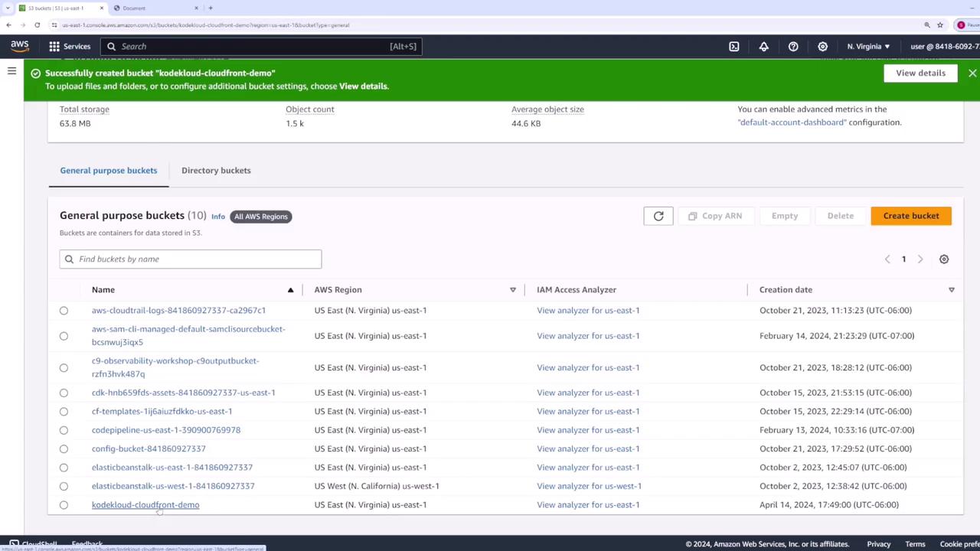
Task: Dismiss the green success banner
Action: [x=972, y=73]
